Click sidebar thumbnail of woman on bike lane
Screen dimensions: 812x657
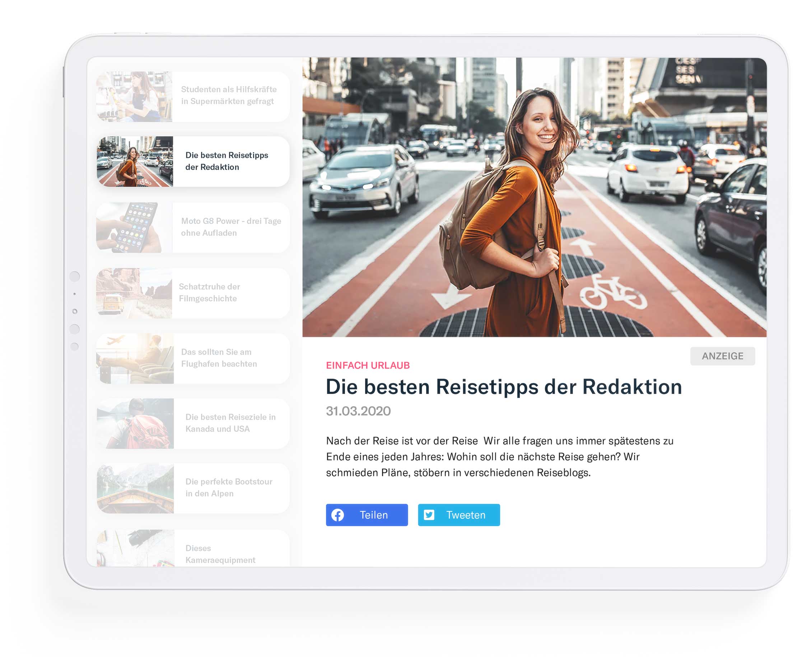coord(135,161)
